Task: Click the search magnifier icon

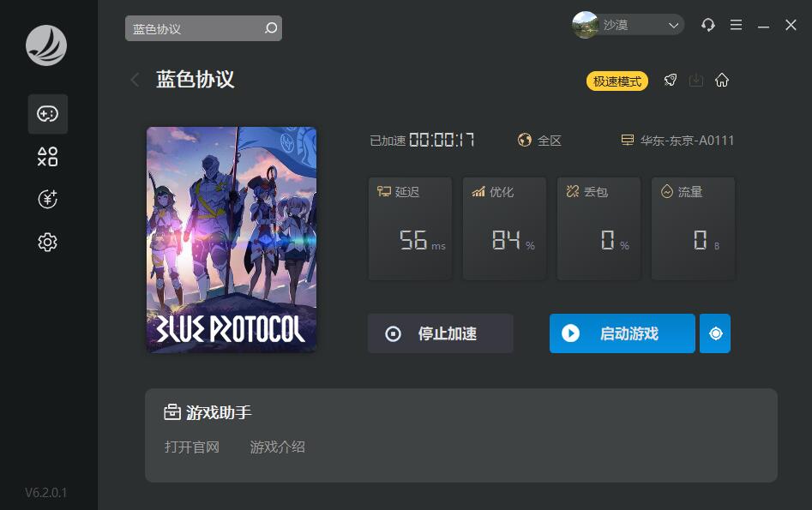Action: (271, 28)
